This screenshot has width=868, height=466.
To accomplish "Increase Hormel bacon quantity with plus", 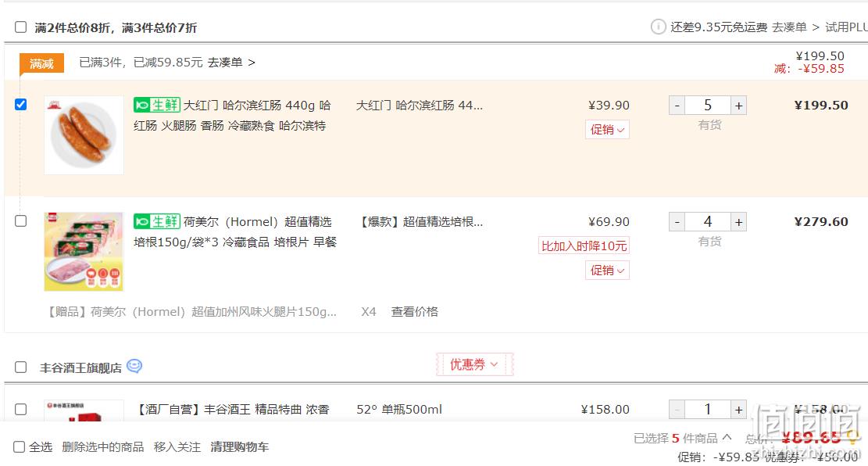I will pyautogui.click(x=738, y=221).
